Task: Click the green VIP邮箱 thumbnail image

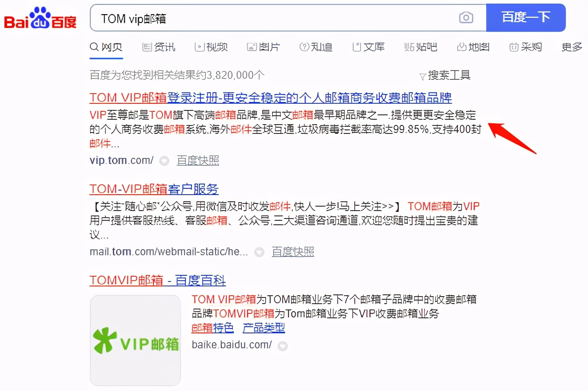Action: 135,340
